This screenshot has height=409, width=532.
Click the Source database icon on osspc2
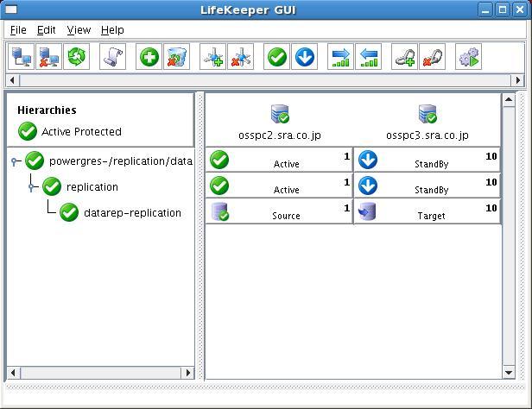220,211
